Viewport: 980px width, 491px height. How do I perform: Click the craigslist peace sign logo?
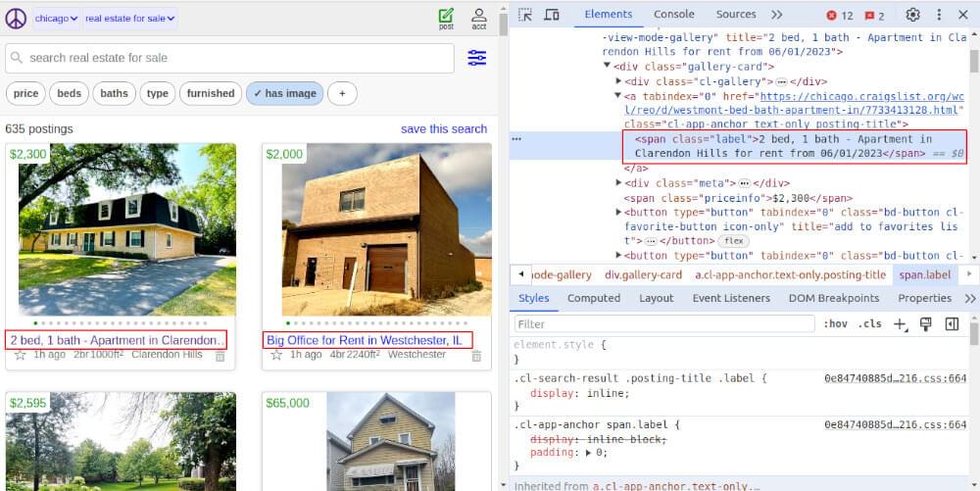click(16, 19)
